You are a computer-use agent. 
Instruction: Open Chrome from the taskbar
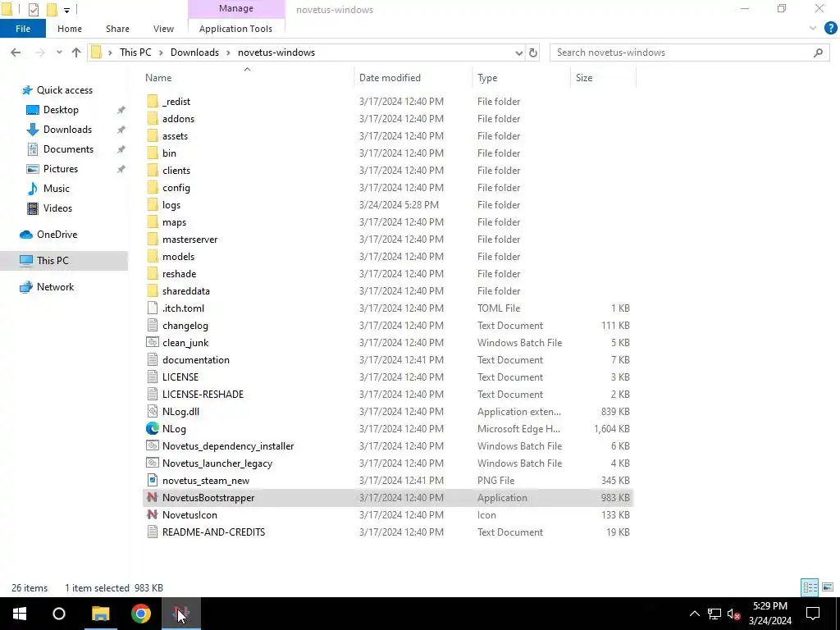pos(141,614)
